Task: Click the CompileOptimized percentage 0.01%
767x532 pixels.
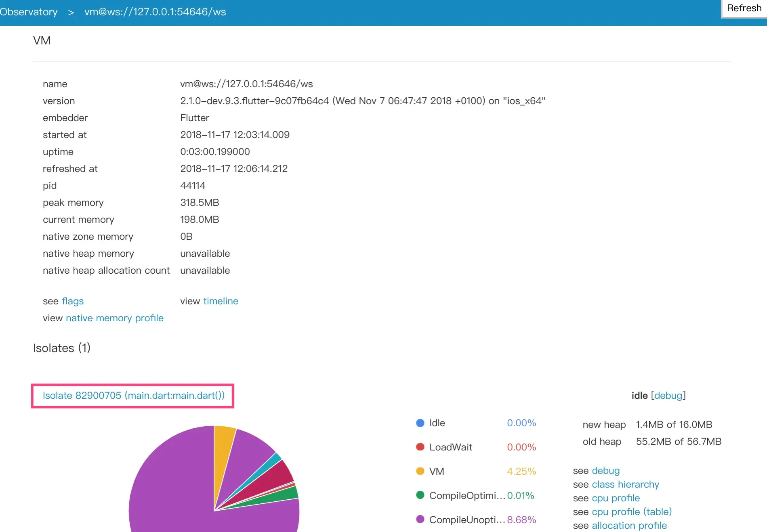Action: click(521, 496)
